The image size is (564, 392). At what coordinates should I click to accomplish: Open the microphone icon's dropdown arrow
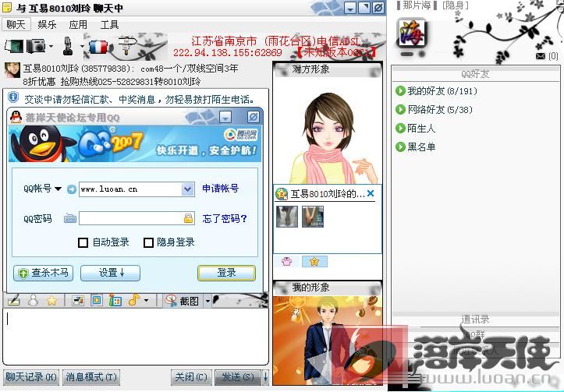tap(82, 46)
